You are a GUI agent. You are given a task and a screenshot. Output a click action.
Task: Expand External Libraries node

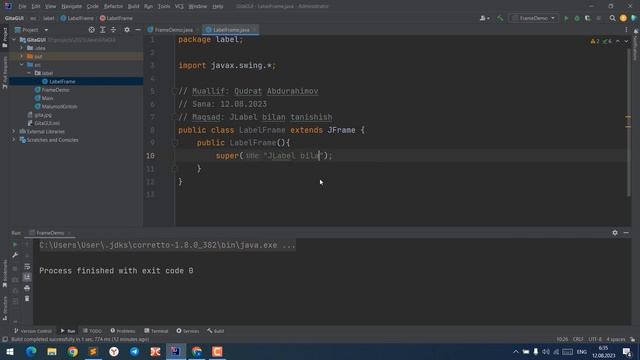pos(14,131)
